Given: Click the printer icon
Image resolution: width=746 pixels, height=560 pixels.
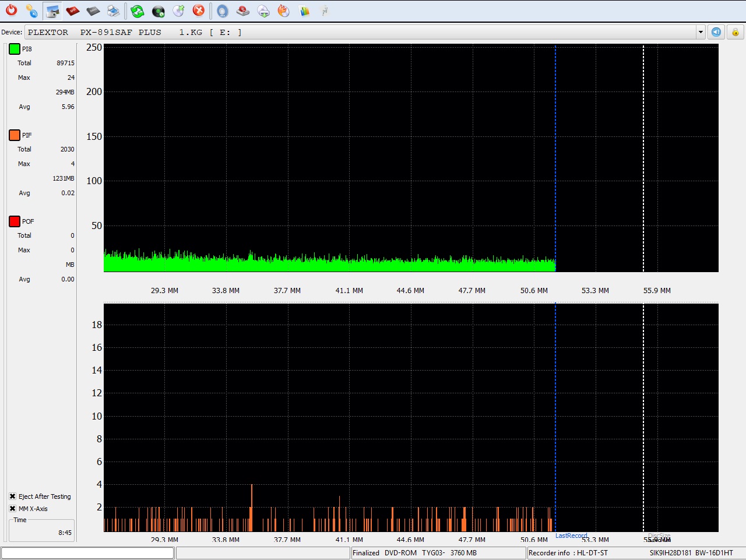Looking at the screenshot, I should [x=114, y=10].
